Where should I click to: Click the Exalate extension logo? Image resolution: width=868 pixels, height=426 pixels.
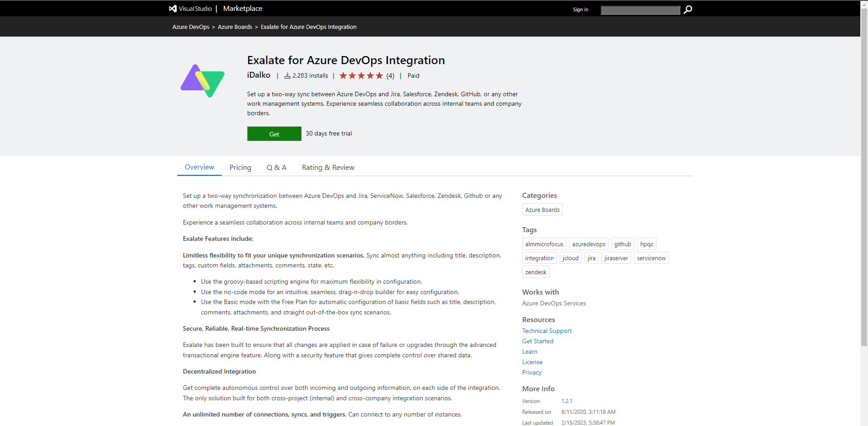(203, 81)
